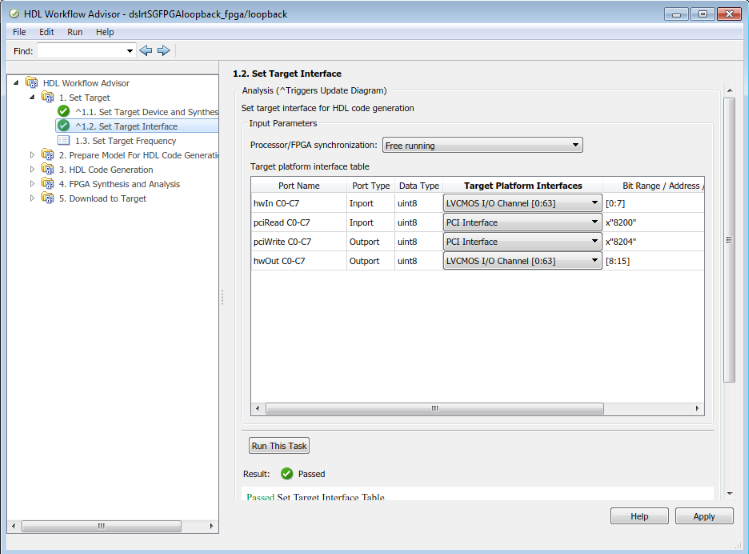Viewport: 749px width, 554px height.
Task: Click green check icon beside 1.1 Set Target Device
Action: point(64,111)
